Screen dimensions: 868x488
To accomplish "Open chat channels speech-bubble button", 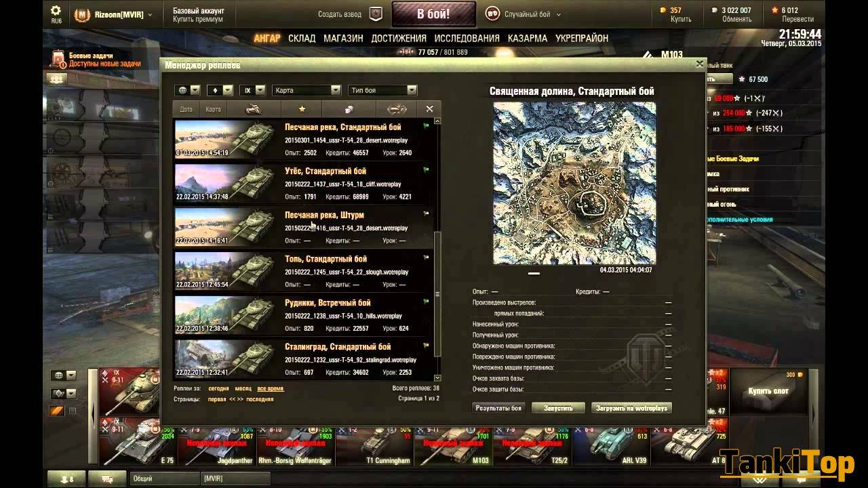I will [x=107, y=479].
